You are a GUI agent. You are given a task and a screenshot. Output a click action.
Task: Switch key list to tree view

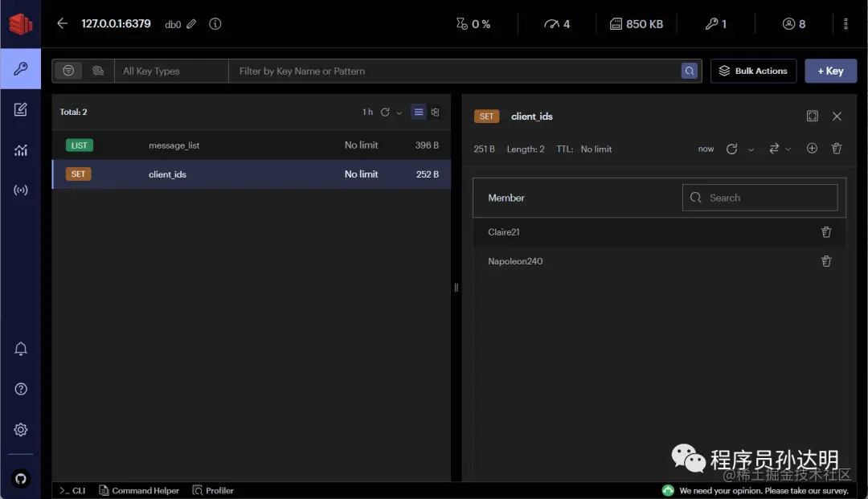pyautogui.click(x=435, y=112)
